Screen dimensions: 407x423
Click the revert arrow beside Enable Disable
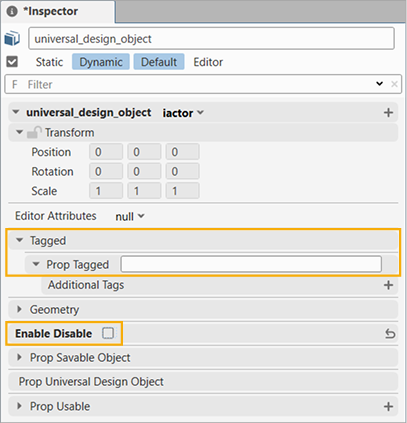[x=390, y=333]
